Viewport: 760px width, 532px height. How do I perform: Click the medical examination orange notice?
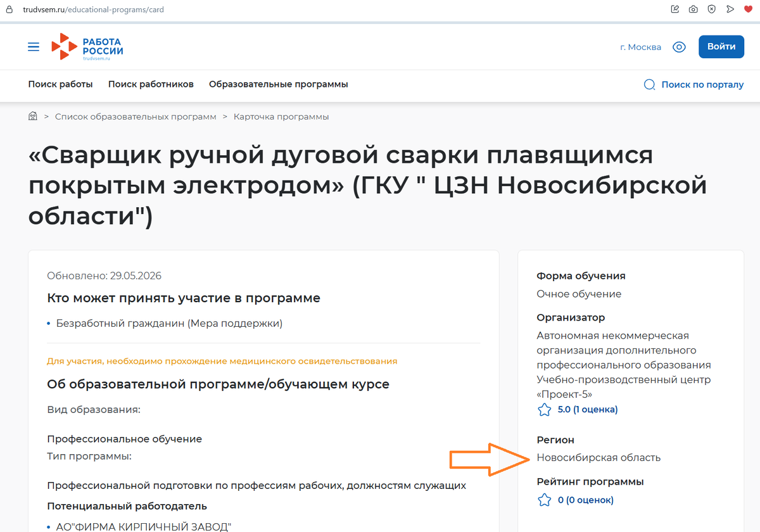coord(222,361)
